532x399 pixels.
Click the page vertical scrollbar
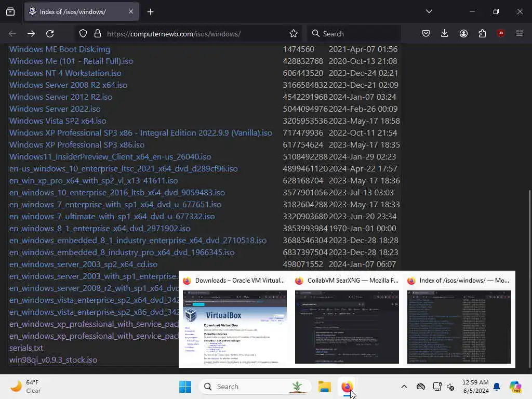(x=530, y=279)
